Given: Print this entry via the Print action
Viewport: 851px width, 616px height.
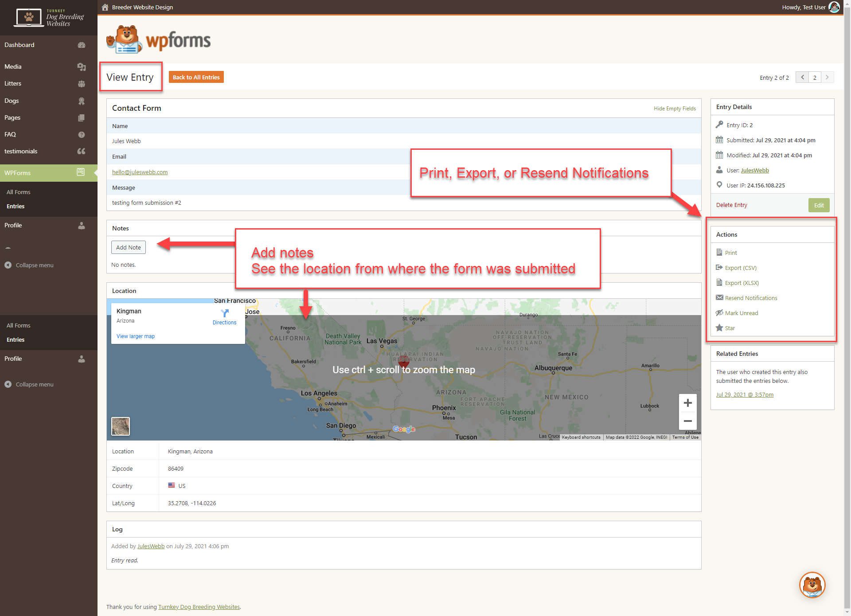Looking at the screenshot, I should [730, 253].
